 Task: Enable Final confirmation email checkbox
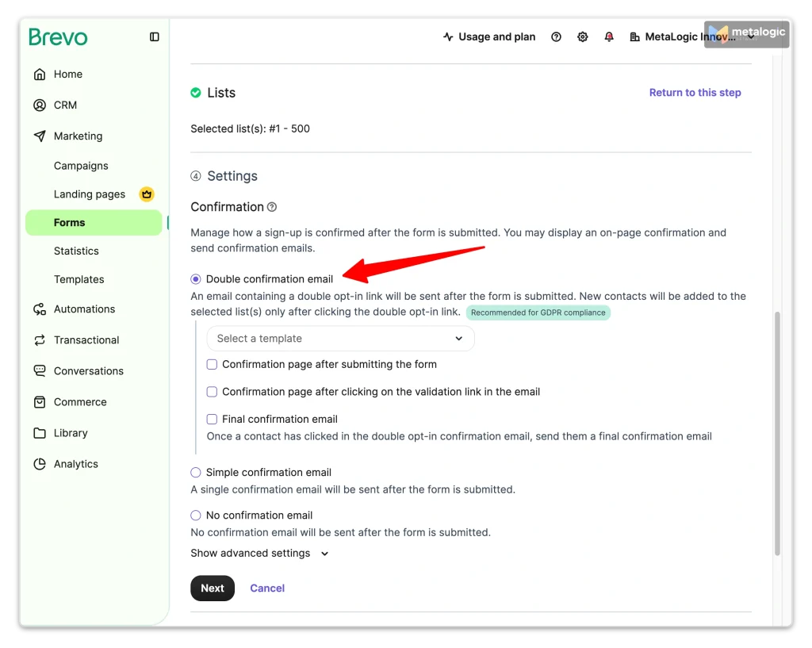(x=212, y=419)
